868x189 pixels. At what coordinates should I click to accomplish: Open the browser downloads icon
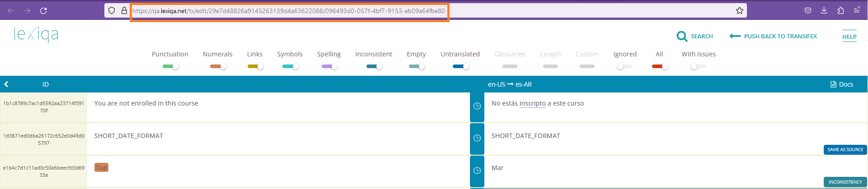824,10
